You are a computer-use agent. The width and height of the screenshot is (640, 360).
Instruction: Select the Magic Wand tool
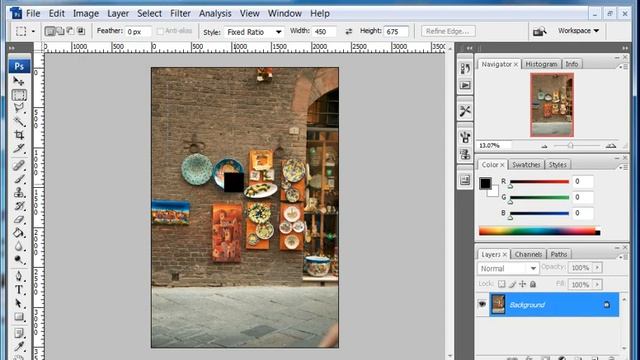coord(19,121)
